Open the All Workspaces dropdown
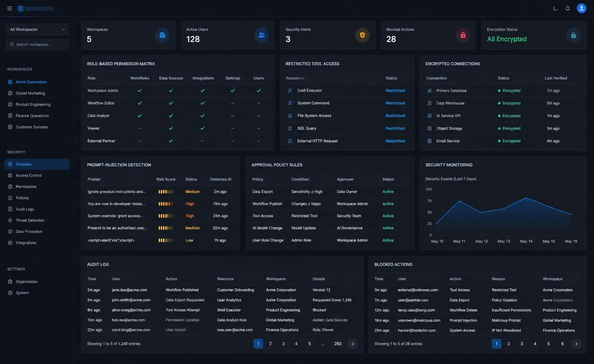594x364 pixels. coord(38,29)
